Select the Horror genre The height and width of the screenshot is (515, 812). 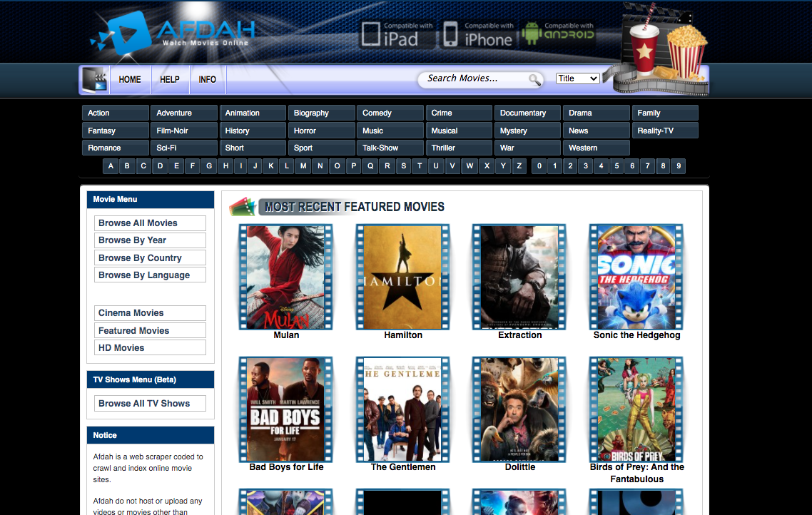point(322,131)
